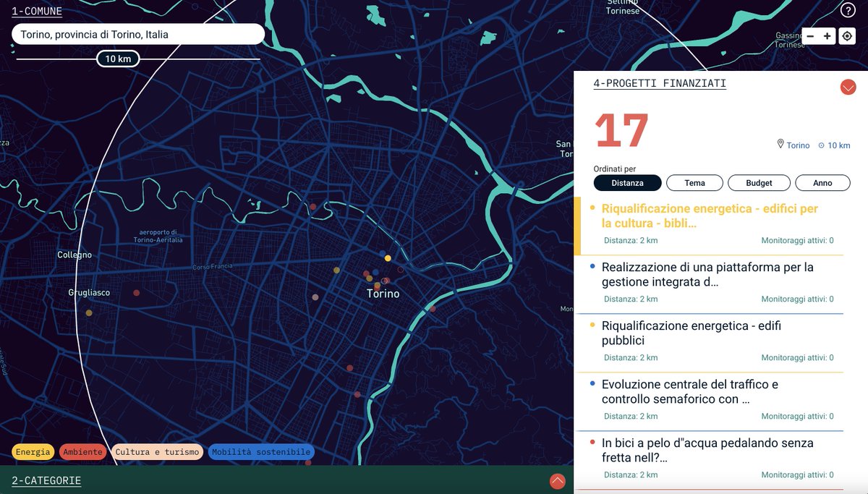Toggle the Mobilità sostenibile category filter
This screenshot has height=494, width=868.
[261, 452]
